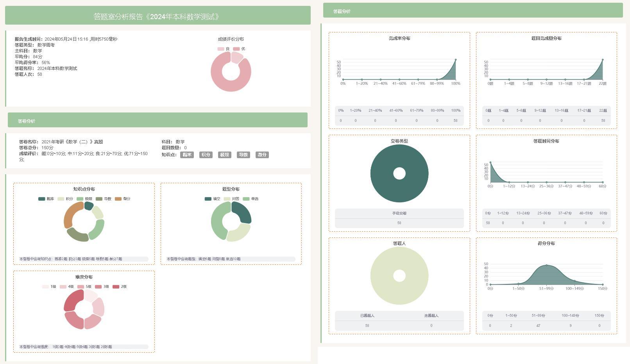Toggle 4级 legend in 难度分布 chart
Image resolution: width=630 pixels, height=364 pixels.
click(67, 287)
